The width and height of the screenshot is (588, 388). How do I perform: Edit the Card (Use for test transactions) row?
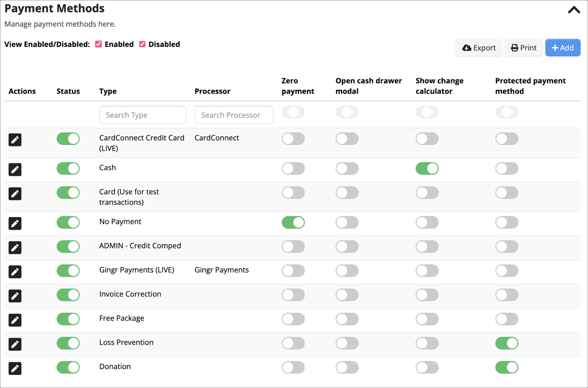click(x=15, y=194)
